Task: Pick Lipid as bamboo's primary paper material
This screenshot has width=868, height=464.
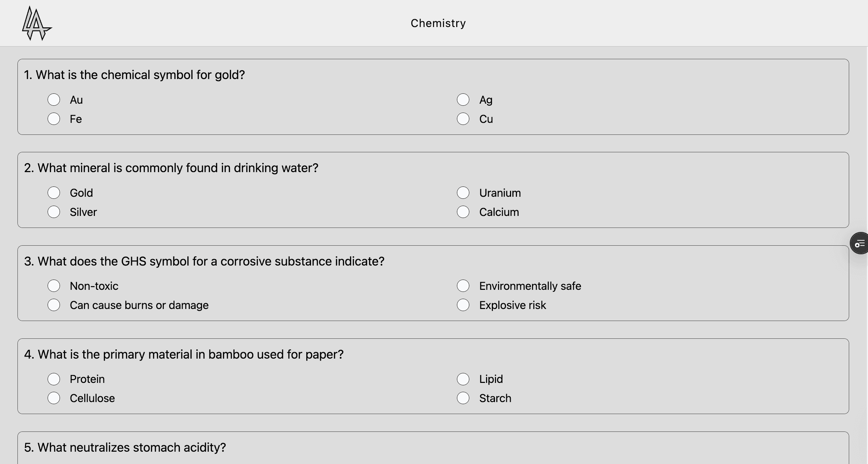Action: [463, 379]
